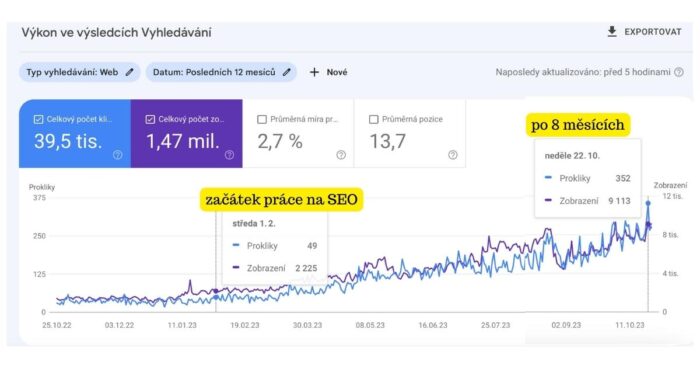Click the 02.09.23 axis date label
Image resolution: width=700 pixels, height=368 pixels.
pos(566,325)
